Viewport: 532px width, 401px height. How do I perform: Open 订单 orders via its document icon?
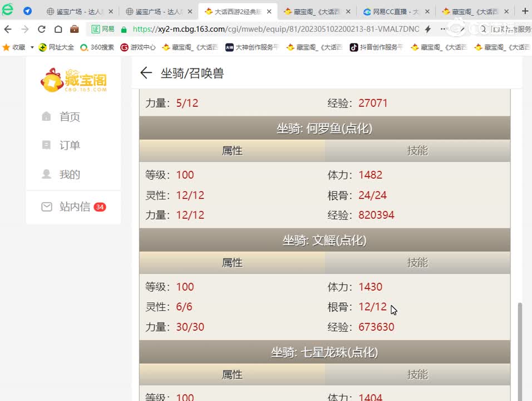coord(47,145)
